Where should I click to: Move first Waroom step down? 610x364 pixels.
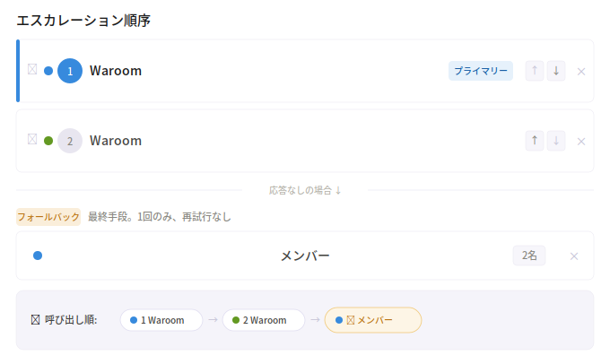(556, 71)
